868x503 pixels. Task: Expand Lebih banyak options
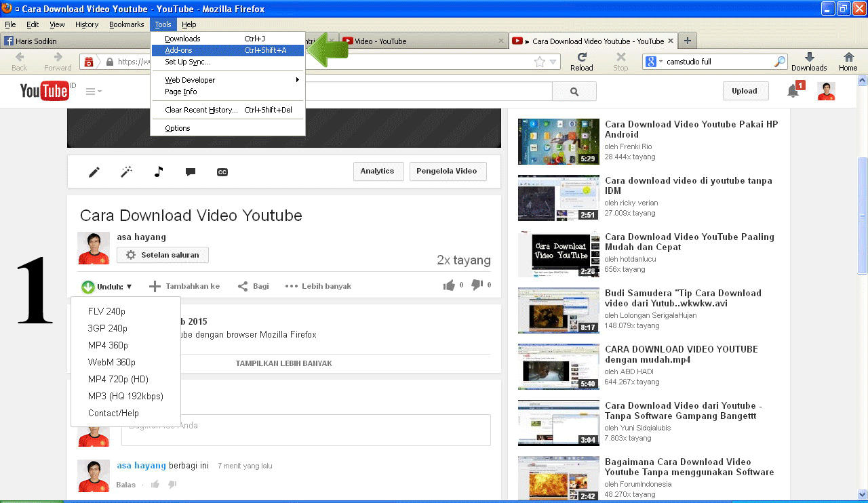[x=318, y=286]
